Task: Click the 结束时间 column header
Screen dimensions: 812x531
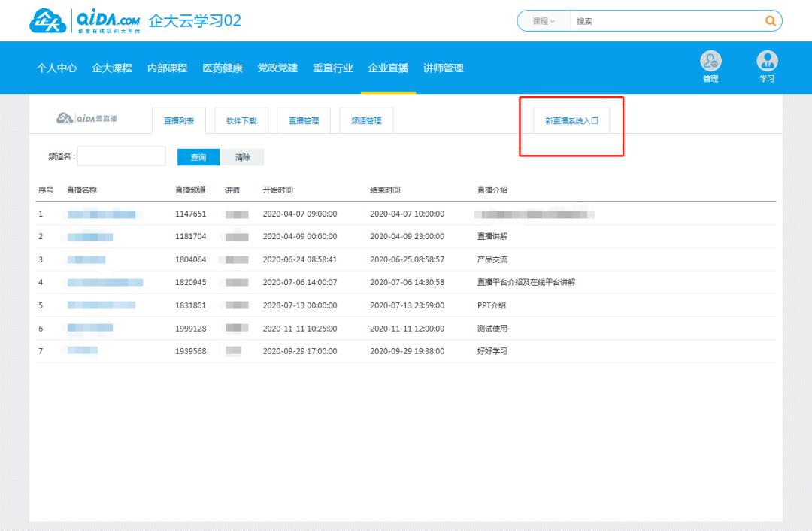Action: click(385, 190)
